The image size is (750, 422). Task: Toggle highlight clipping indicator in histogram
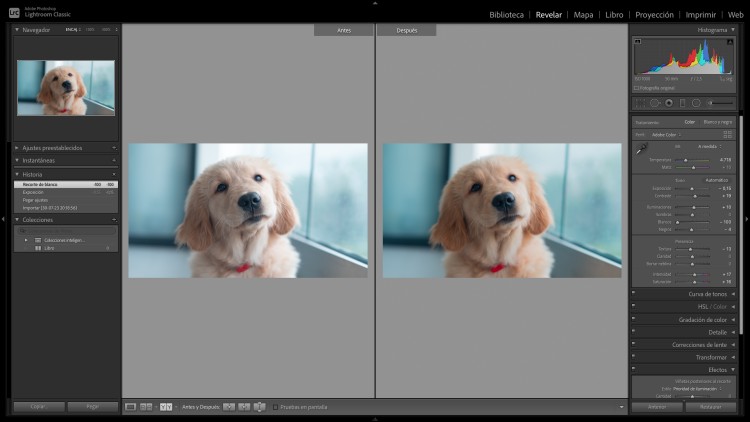coord(730,42)
